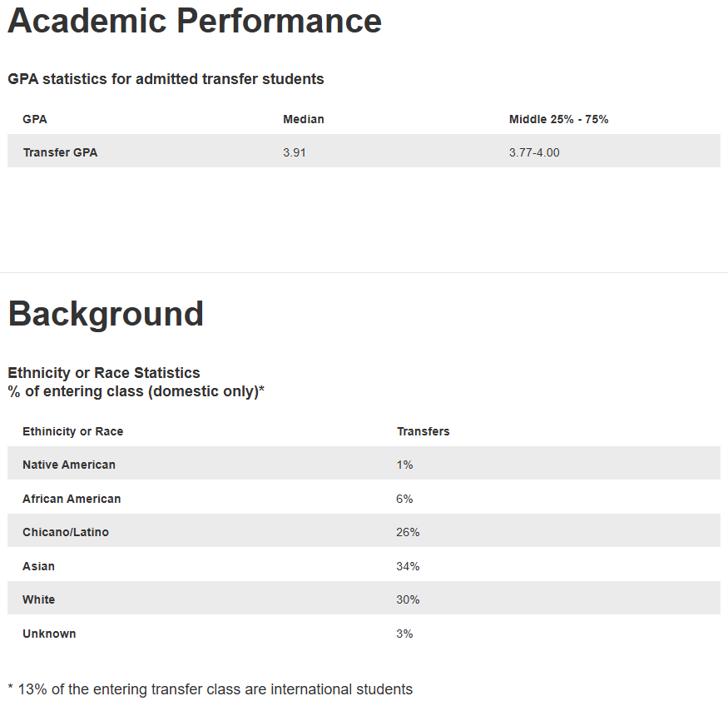
Task: Click the GPA column header
Action: point(35,119)
